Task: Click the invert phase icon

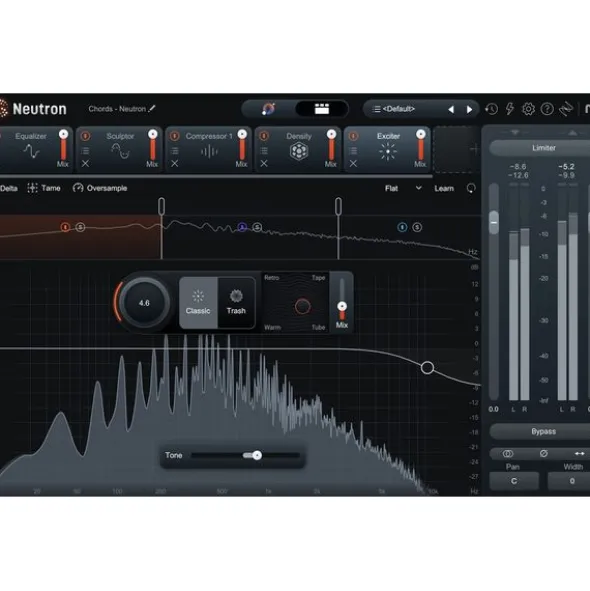Action: click(544, 453)
